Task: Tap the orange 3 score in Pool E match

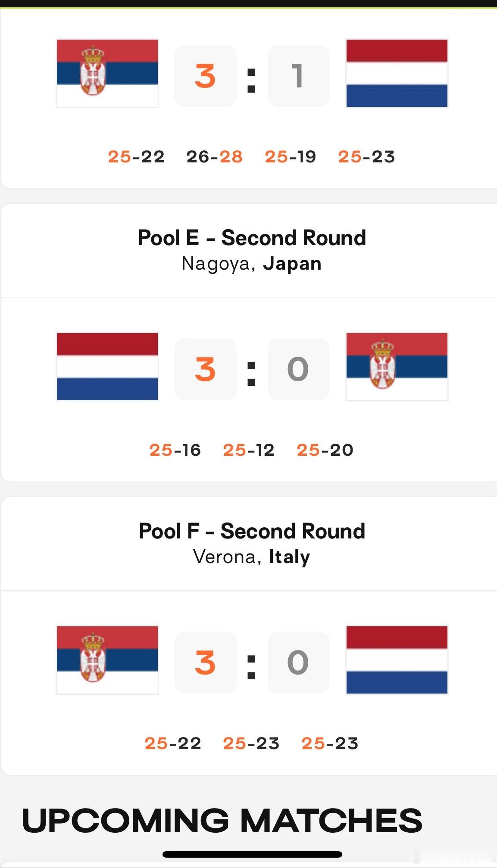Action: point(205,369)
